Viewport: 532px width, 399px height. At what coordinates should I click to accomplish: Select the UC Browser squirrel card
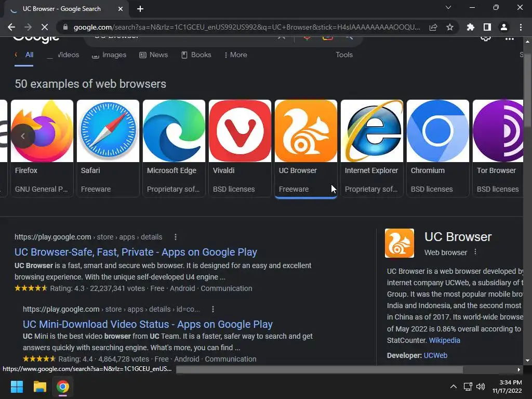[x=306, y=148]
